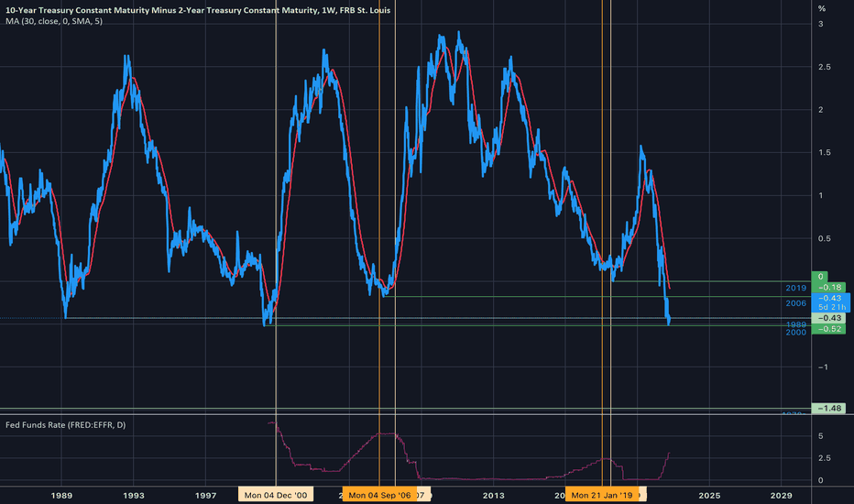Click the light green -1.48 price label
The height and width of the screenshot is (504, 854).
pyautogui.click(x=828, y=408)
